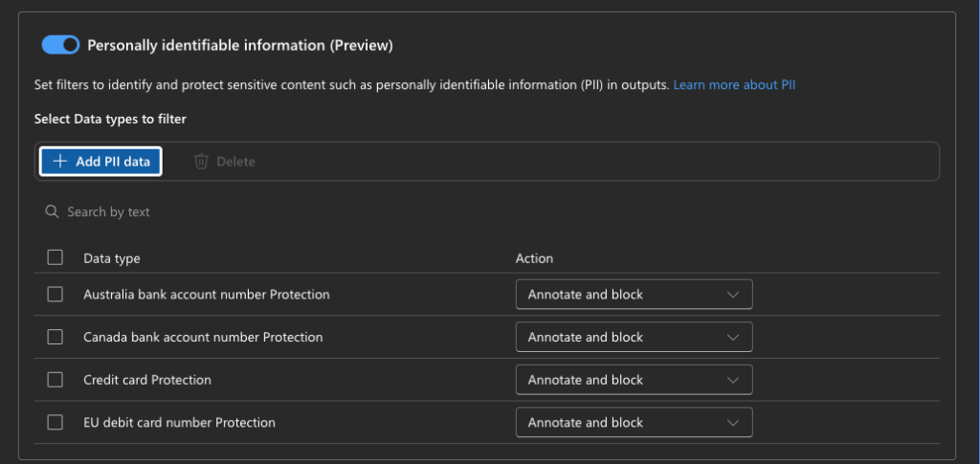The height and width of the screenshot is (464, 980).
Task: Check the Credit card Protection checkbox
Action: click(x=56, y=380)
